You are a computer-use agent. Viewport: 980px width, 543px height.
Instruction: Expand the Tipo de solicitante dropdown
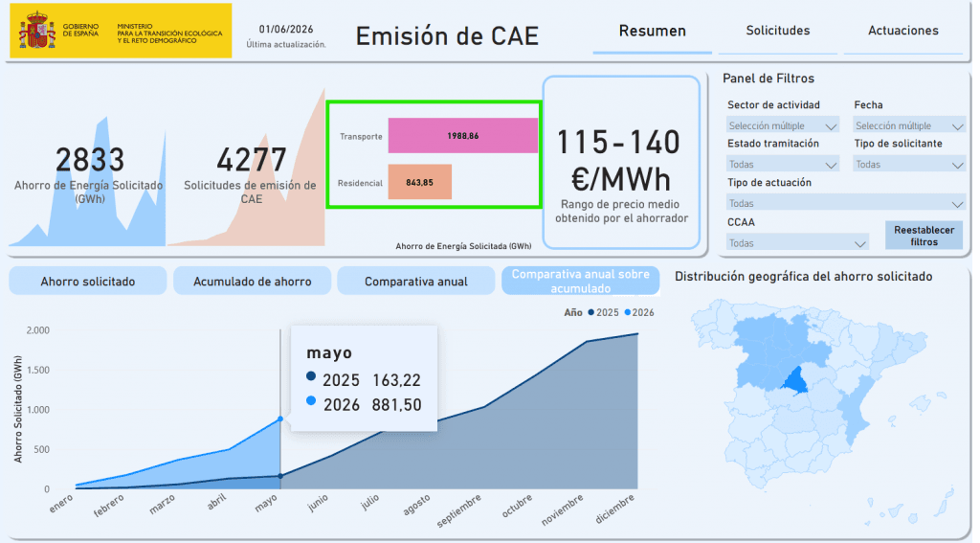[x=909, y=165]
